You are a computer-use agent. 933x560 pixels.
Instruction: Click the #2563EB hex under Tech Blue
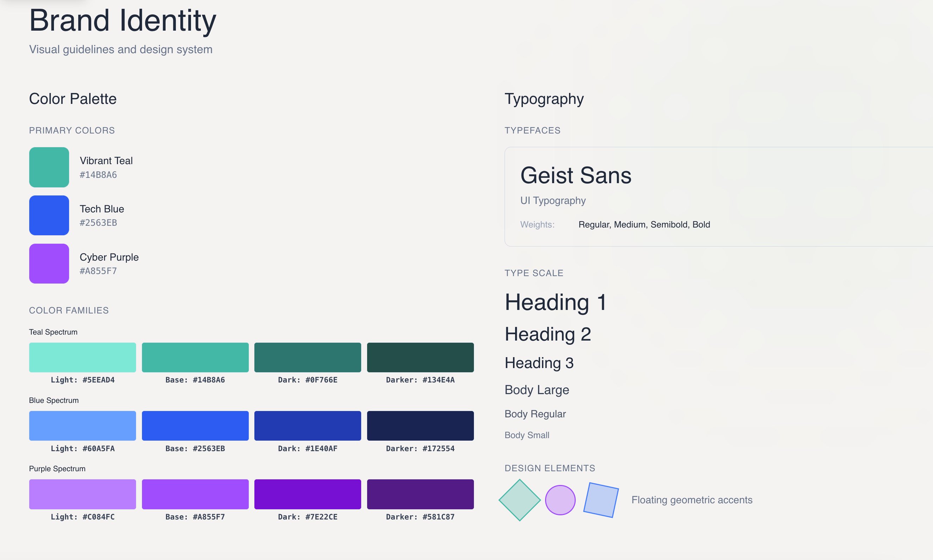(x=98, y=223)
